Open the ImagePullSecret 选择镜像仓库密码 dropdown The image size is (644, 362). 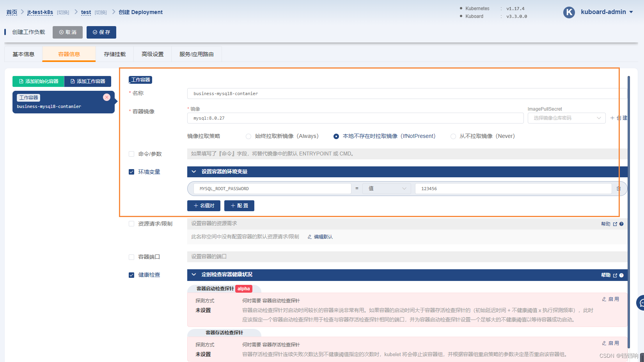566,118
